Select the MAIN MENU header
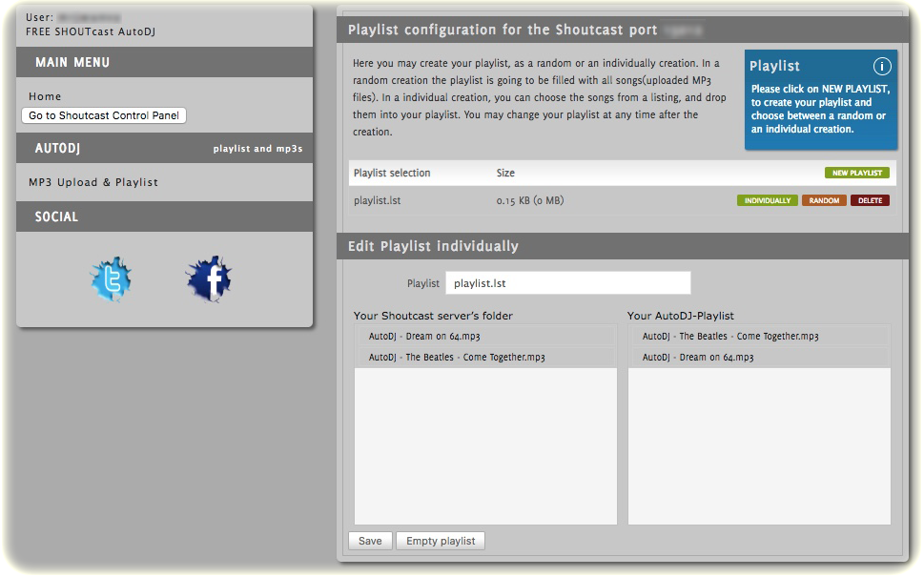 point(164,63)
